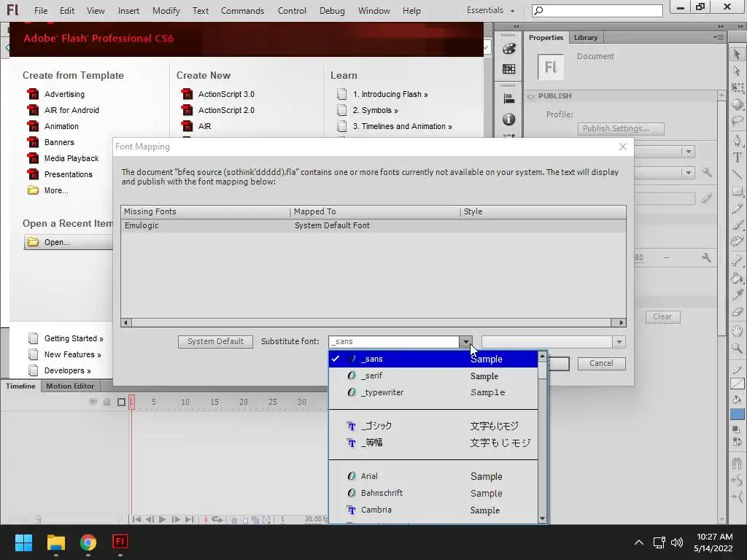Open the Info panel icon
Image resolution: width=747 pixels, height=560 pixels.
tap(508, 119)
